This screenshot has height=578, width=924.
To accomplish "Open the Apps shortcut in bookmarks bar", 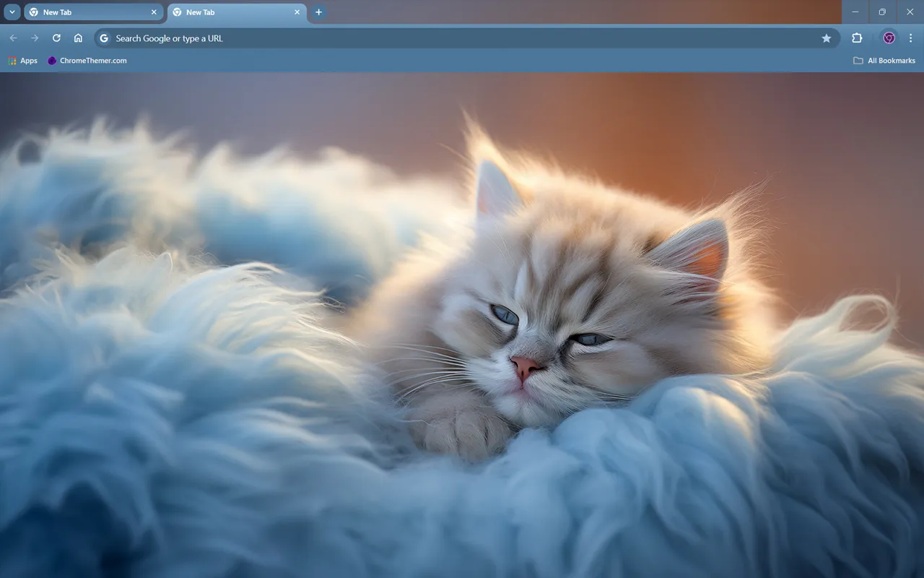I will pos(22,61).
